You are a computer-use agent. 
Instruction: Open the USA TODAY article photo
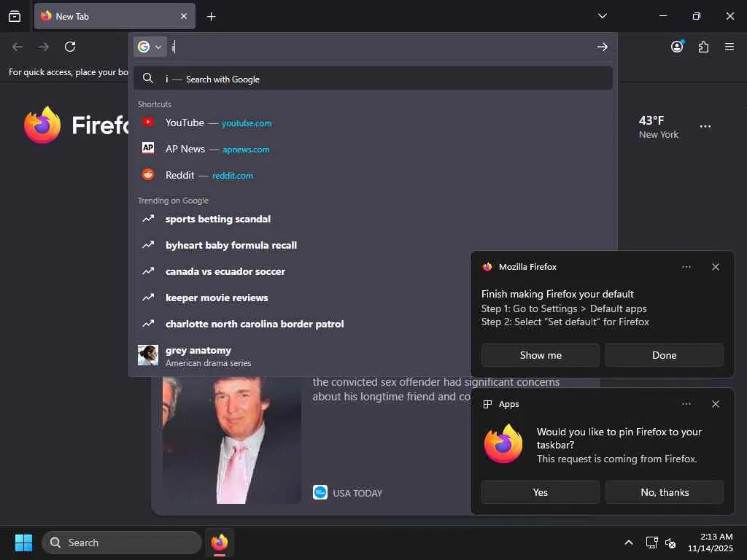[232, 440]
